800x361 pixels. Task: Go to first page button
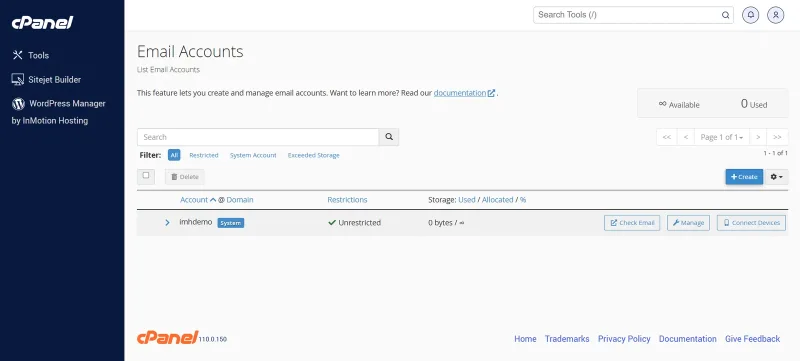pos(666,137)
